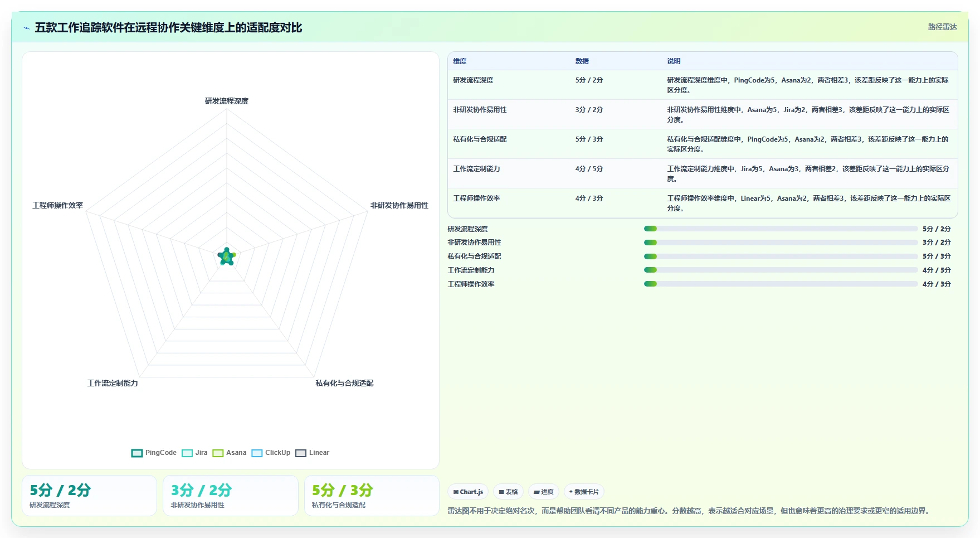Click the 非研发协作易用性 progress bar
980x538 pixels.
tap(781, 243)
